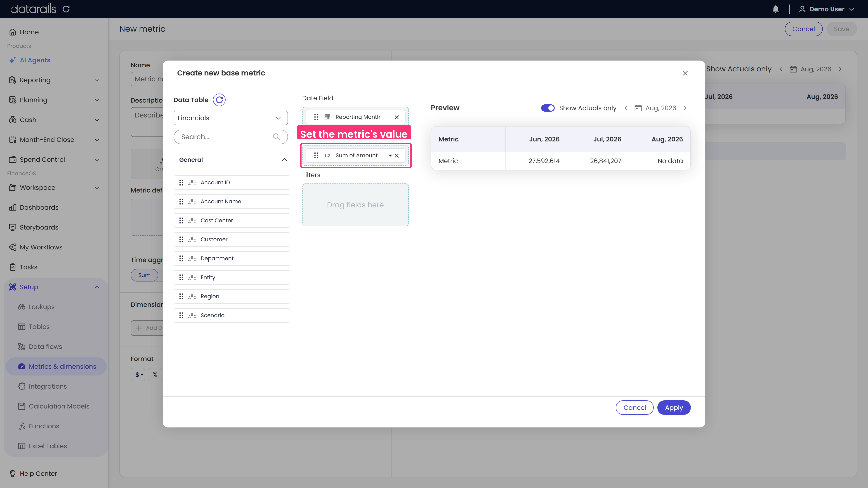This screenshot has height=488, width=868.
Task: Open Lookups under Setup
Action: click(x=41, y=307)
